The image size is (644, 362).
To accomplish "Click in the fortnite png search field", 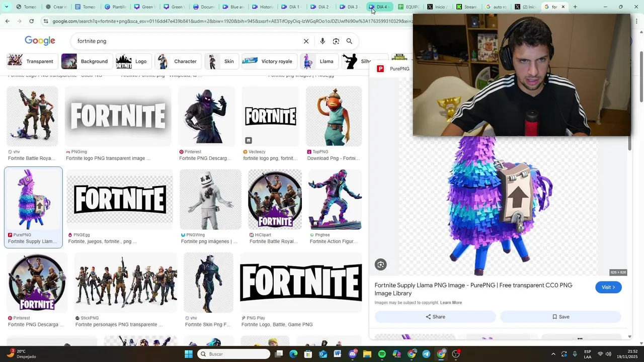I will (186, 41).
